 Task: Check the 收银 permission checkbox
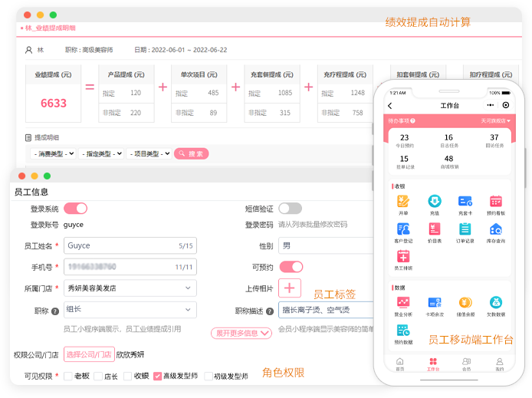[127, 376]
